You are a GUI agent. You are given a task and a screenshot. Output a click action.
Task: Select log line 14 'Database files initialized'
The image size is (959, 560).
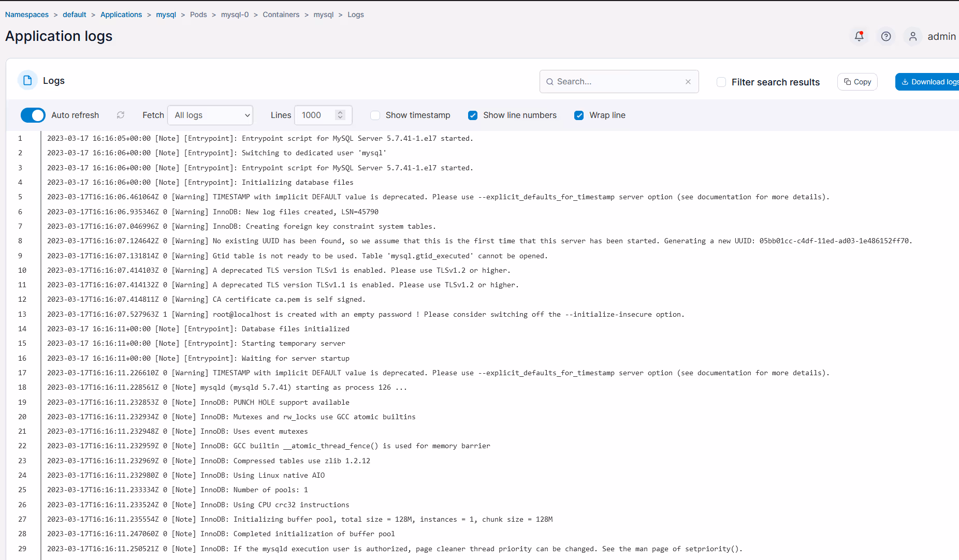(x=198, y=329)
